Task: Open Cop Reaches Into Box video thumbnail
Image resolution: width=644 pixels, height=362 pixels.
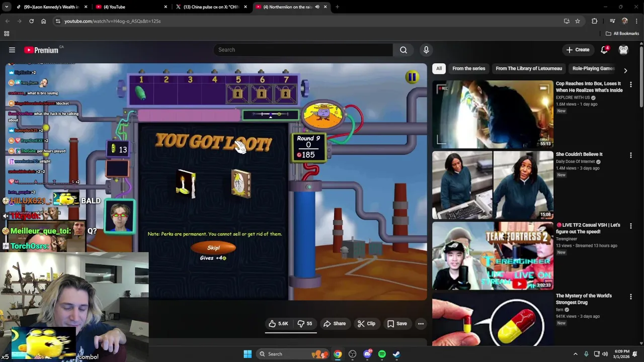Action: point(493,114)
